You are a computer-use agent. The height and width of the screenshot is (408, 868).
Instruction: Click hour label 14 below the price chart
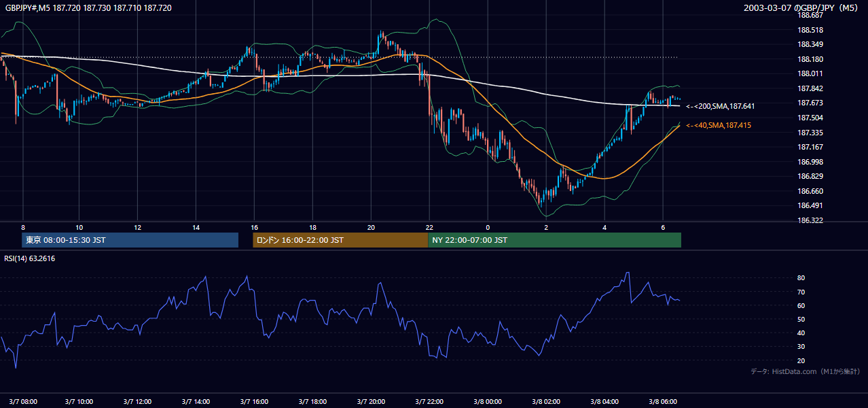[196, 227]
